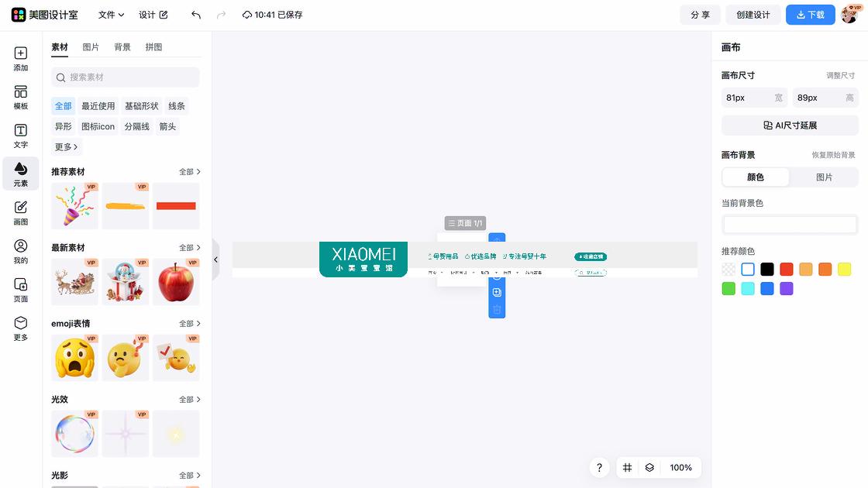Click the 下载 download button
The height and width of the screenshot is (488, 868).
pyautogui.click(x=810, y=15)
